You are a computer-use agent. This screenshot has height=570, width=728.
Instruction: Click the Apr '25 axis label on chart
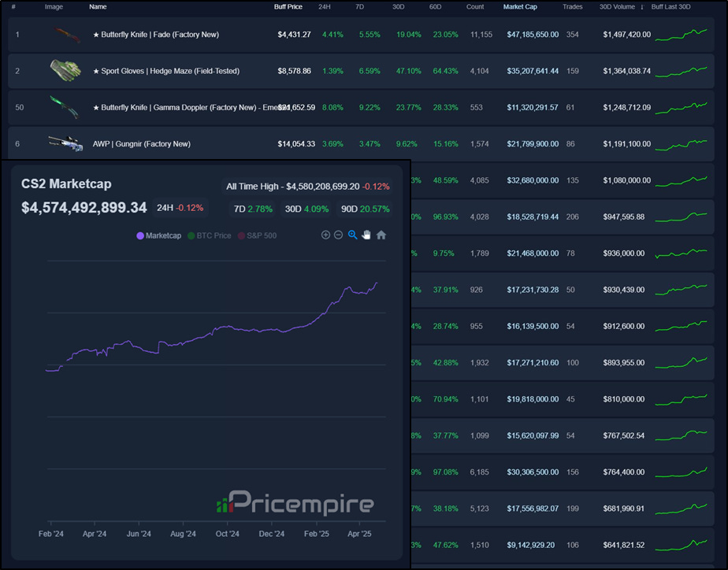pos(359,534)
